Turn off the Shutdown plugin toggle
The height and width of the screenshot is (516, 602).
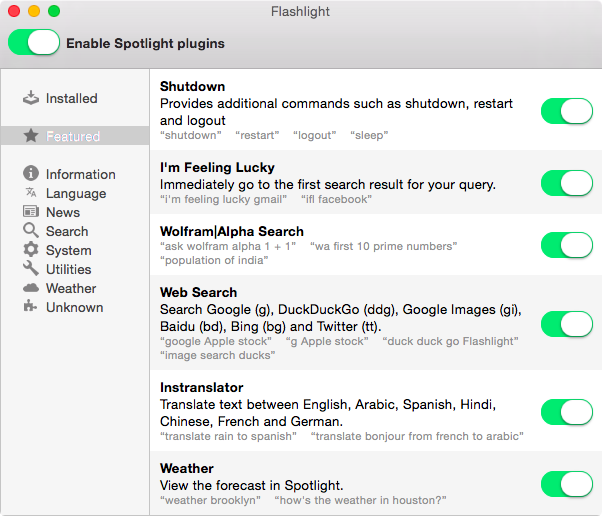[567, 111]
